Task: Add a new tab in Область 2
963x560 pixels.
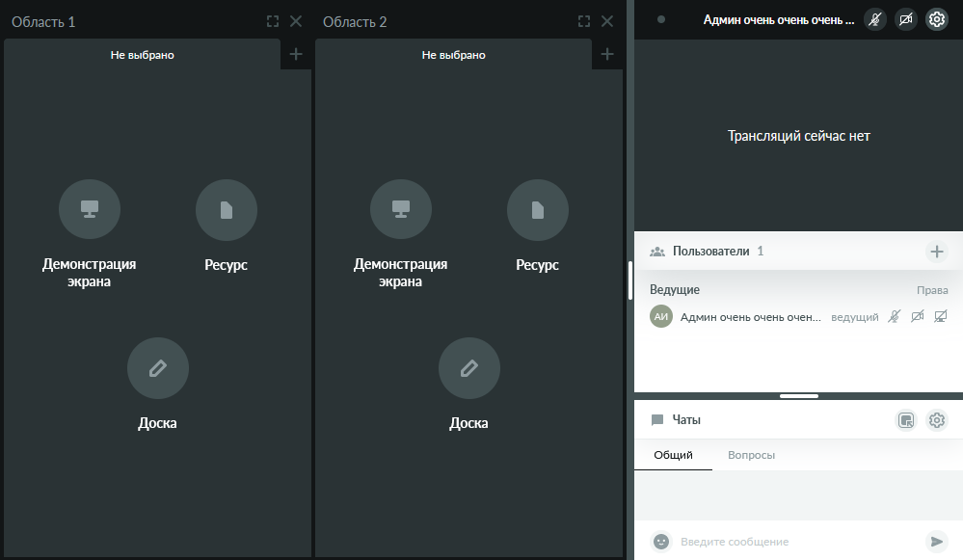Action: [607, 54]
